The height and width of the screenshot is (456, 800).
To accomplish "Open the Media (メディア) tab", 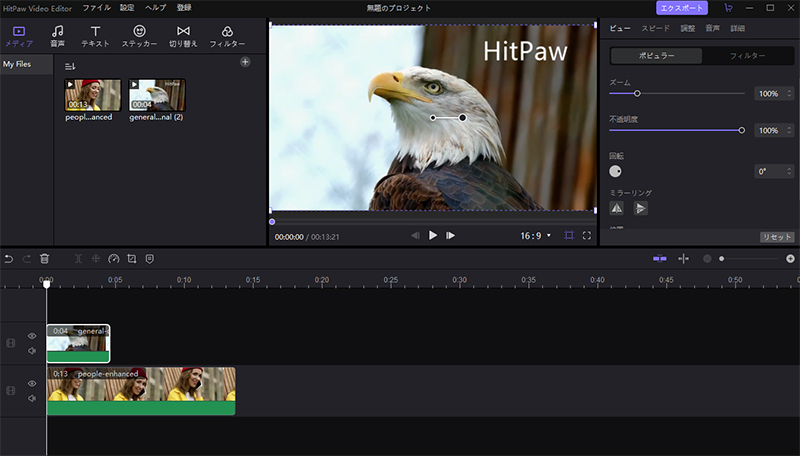I will pyautogui.click(x=19, y=36).
